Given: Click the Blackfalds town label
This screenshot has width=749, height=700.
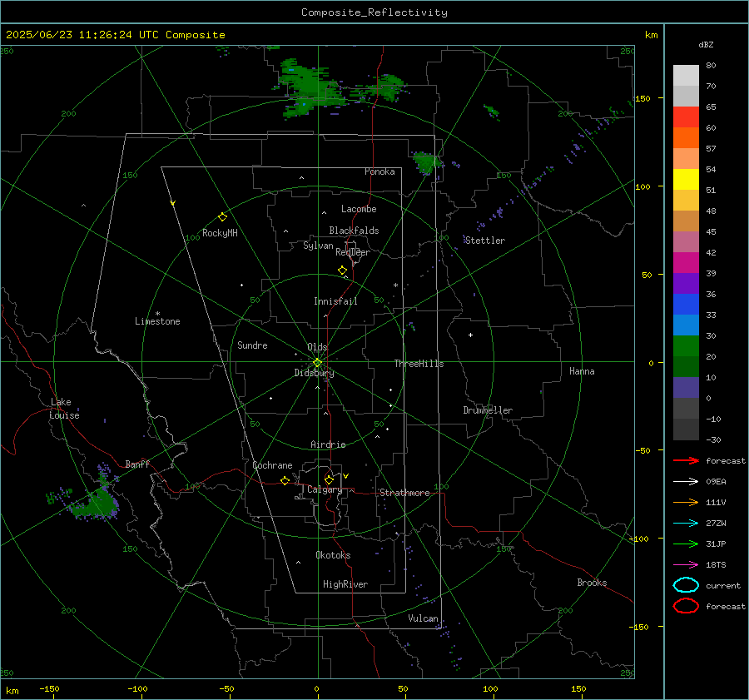Looking at the screenshot, I should click(x=354, y=231).
